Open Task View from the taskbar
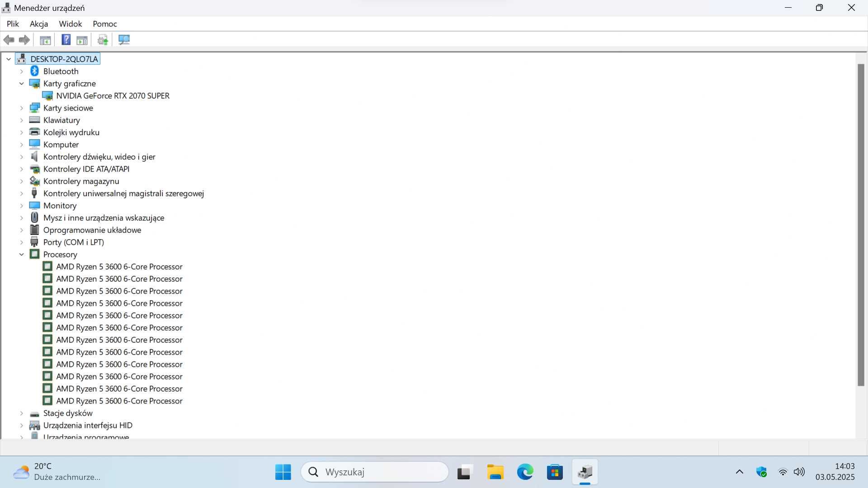 (464, 472)
